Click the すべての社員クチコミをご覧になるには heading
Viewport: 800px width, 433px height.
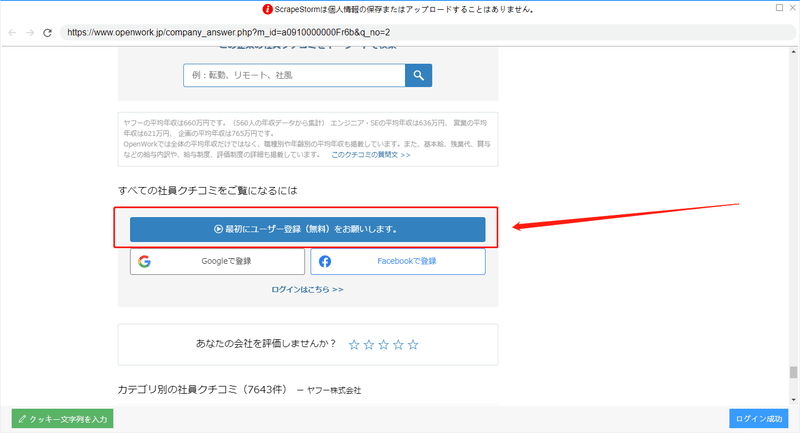[208, 191]
